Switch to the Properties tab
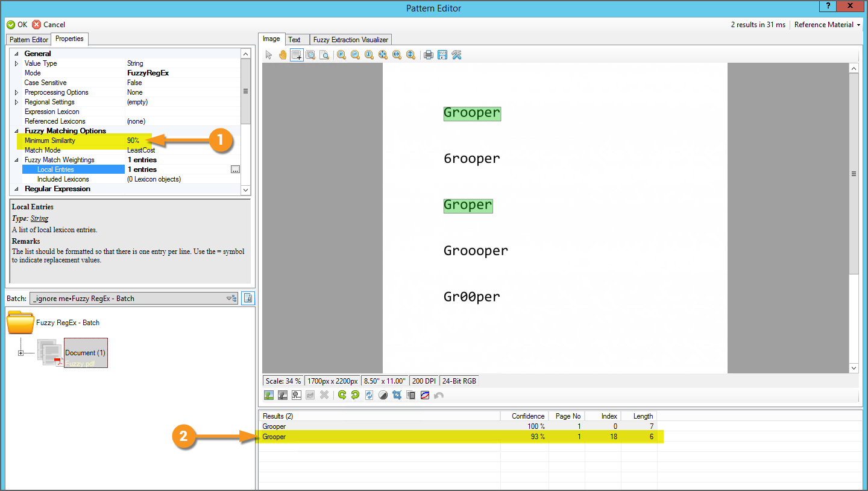The width and height of the screenshot is (868, 491). [69, 39]
